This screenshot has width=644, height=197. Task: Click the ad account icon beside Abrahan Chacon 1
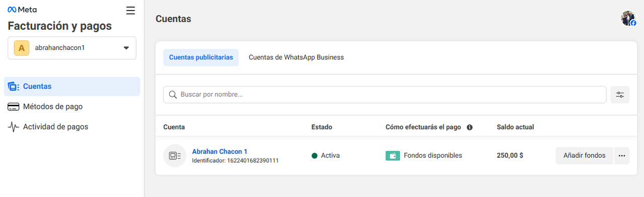tap(175, 156)
